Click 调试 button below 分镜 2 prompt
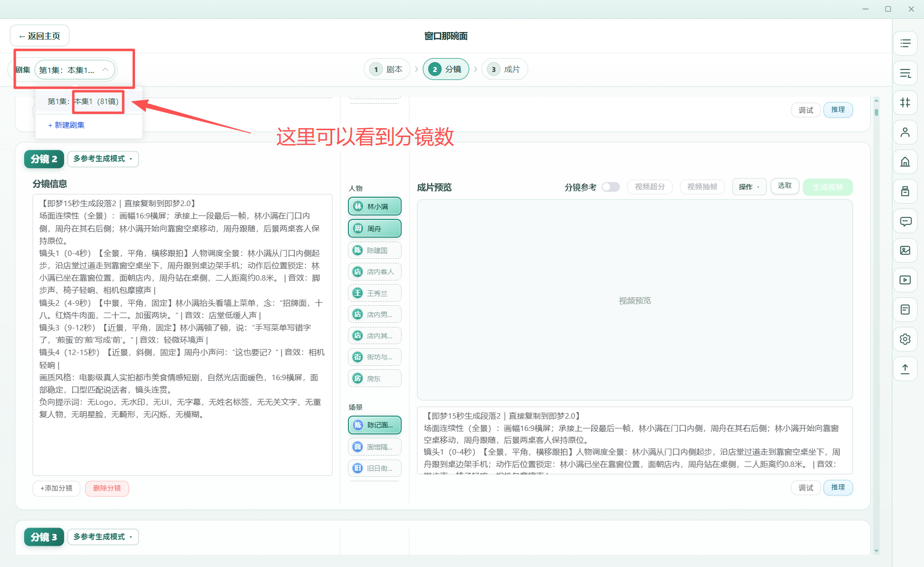 [x=806, y=488]
